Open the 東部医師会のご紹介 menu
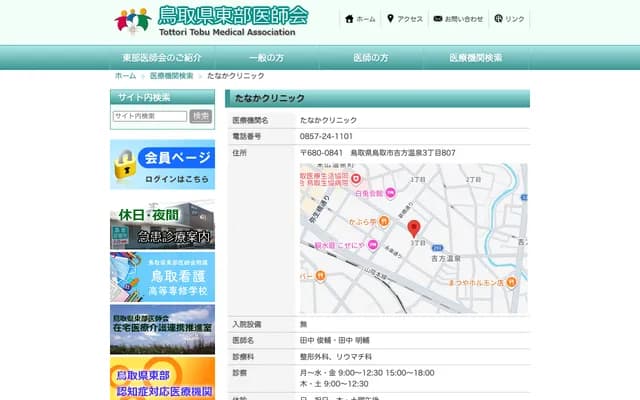The height and width of the screenshot is (400, 640). coord(161,58)
